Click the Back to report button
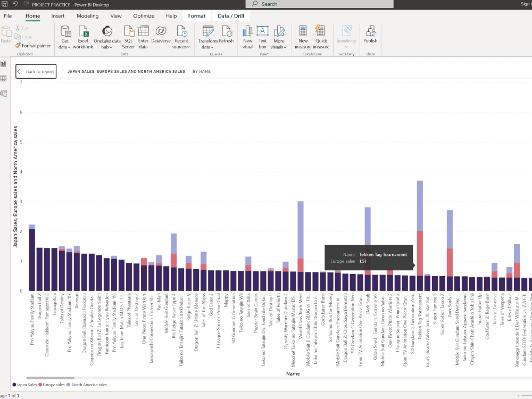Viewport: 532px width, 399px height. point(36,71)
